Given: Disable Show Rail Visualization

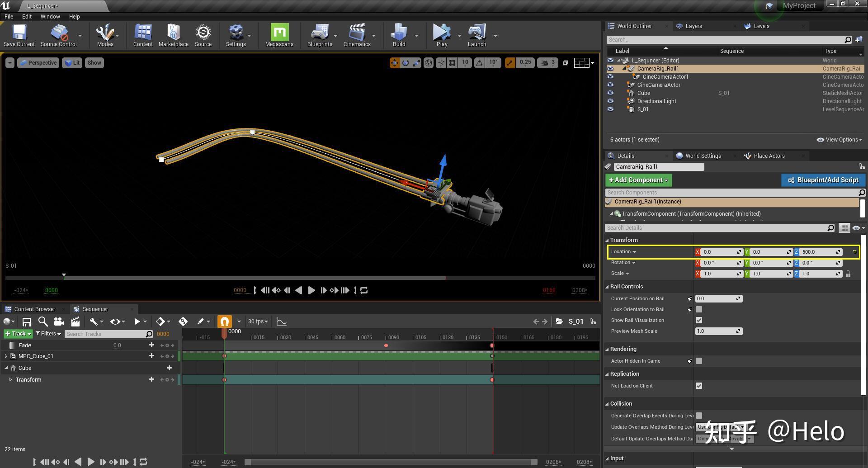Looking at the screenshot, I should [x=698, y=320].
